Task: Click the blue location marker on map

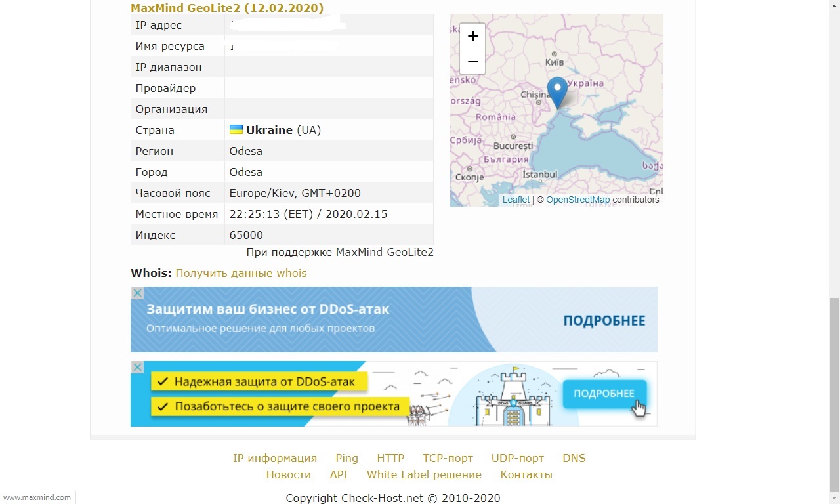Action: coord(557,91)
